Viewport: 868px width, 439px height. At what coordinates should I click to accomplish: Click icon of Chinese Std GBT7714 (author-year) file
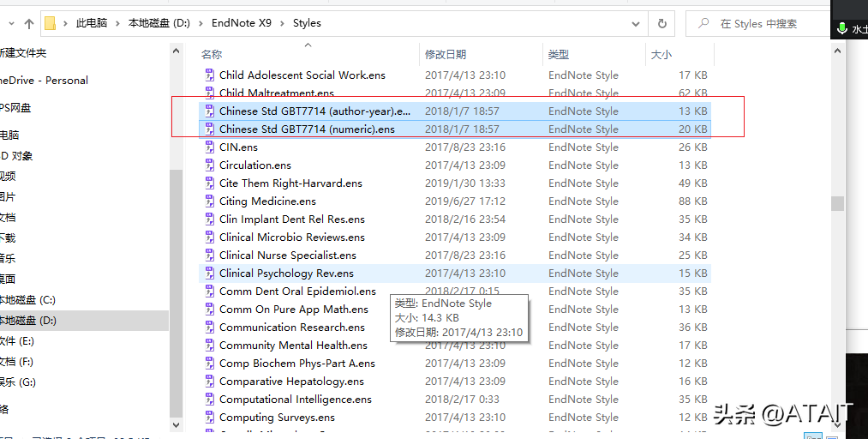tap(209, 111)
